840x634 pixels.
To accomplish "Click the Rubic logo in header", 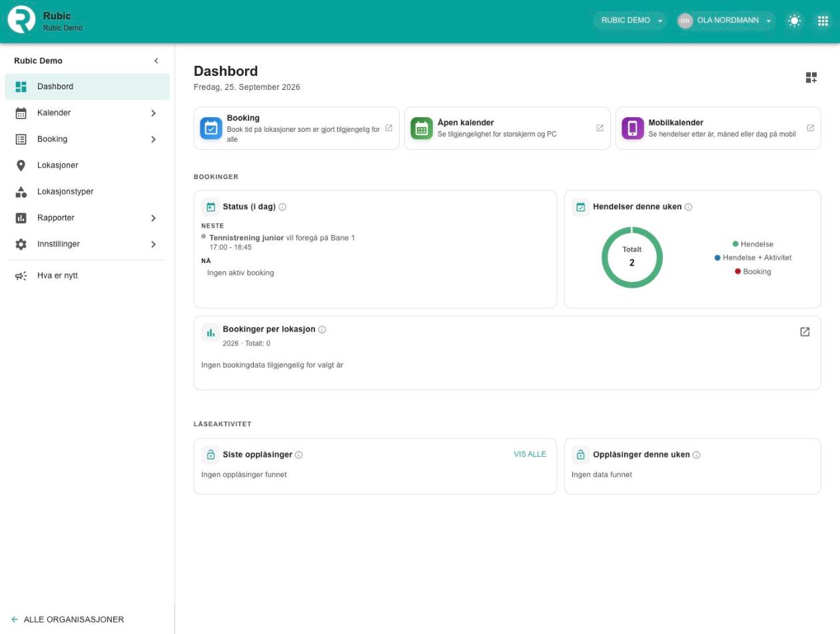I will pos(21,20).
